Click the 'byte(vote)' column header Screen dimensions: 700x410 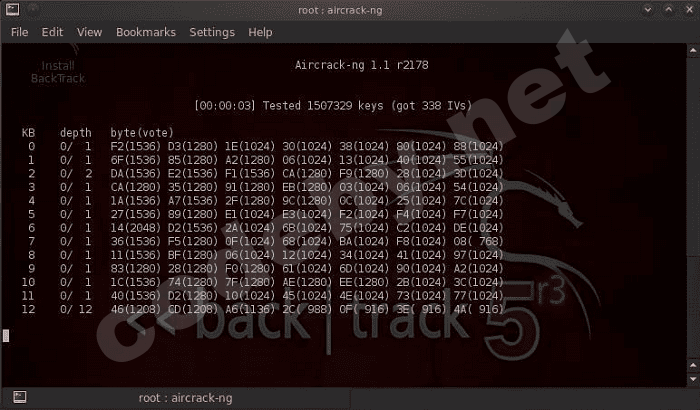(x=142, y=133)
